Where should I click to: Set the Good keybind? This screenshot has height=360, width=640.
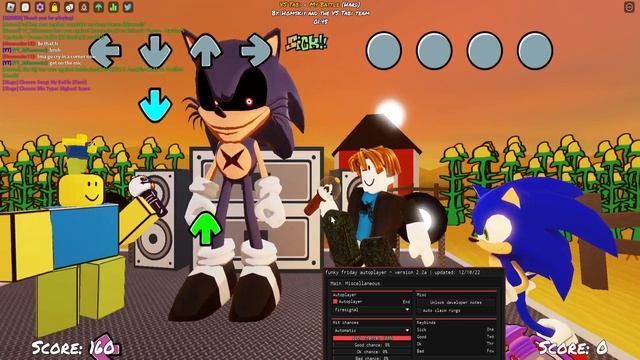pos(490,336)
